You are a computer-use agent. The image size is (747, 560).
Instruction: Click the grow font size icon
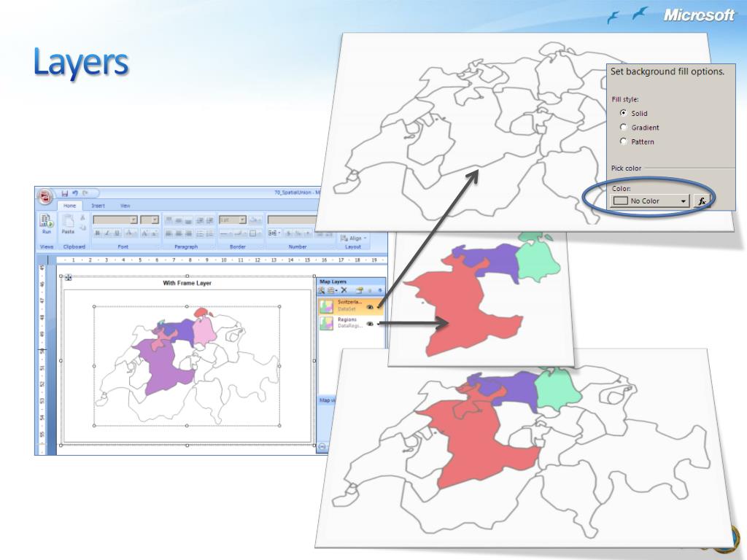coord(144,233)
